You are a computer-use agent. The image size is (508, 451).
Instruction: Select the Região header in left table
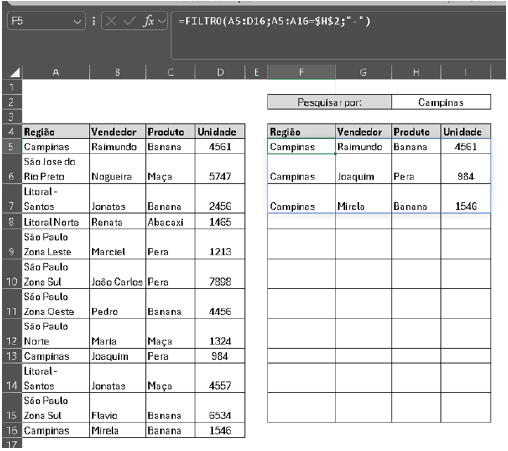[x=56, y=132]
